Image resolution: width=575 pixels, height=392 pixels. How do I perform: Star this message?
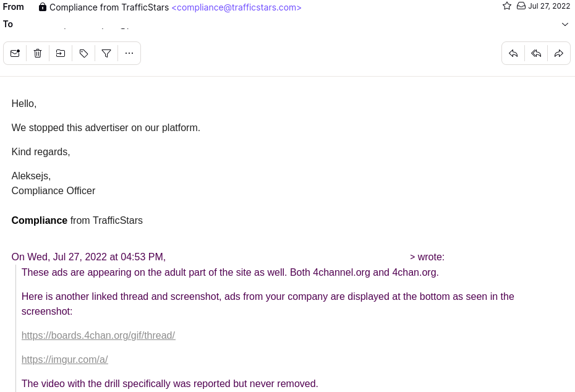[x=507, y=6]
